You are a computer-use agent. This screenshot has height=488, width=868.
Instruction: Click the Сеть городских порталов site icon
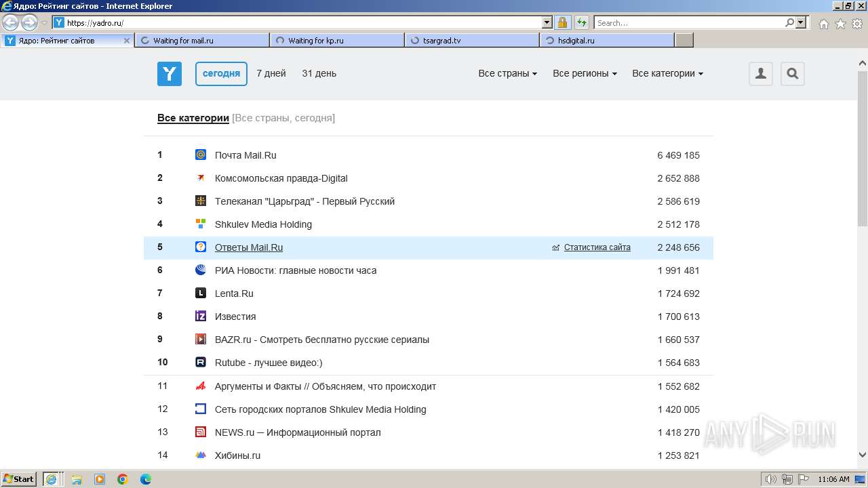pyautogui.click(x=201, y=409)
